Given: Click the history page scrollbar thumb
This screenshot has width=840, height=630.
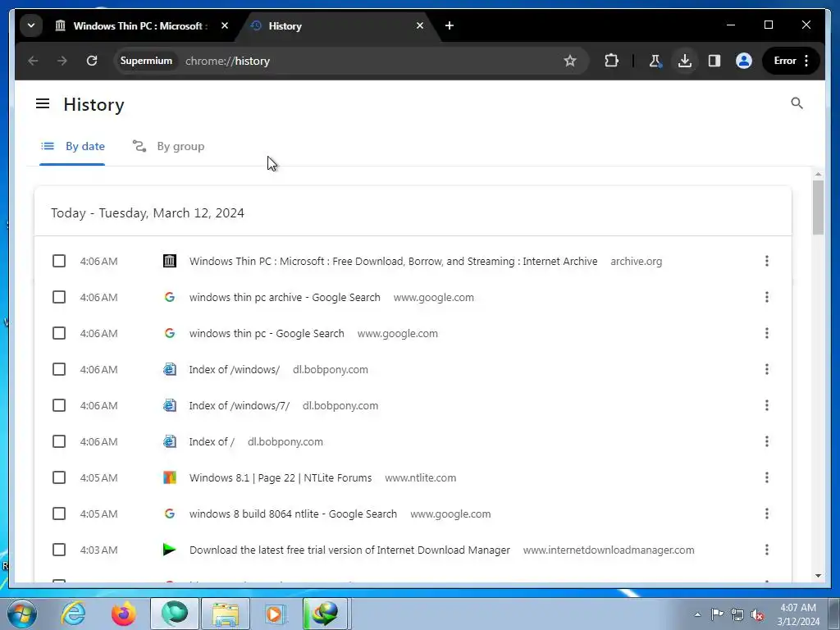Looking at the screenshot, I should (818, 208).
